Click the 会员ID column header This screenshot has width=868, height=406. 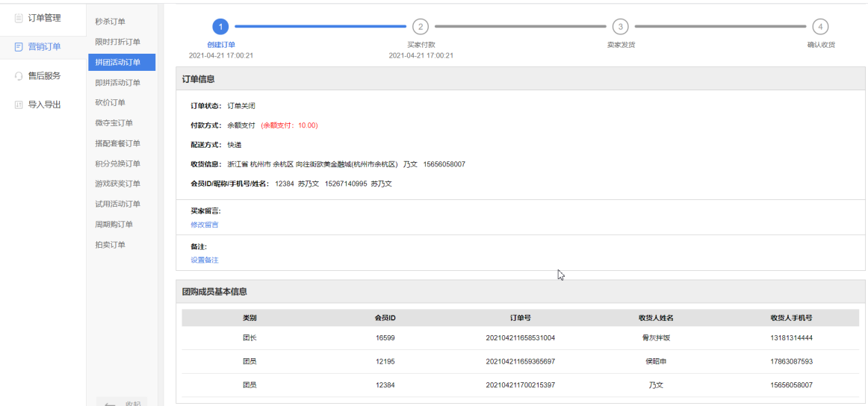[x=385, y=318]
